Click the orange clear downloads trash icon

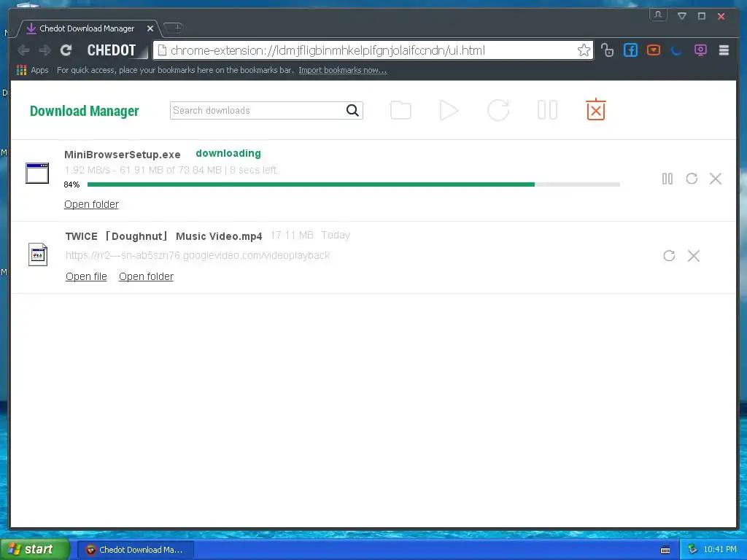[x=596, y=109]
